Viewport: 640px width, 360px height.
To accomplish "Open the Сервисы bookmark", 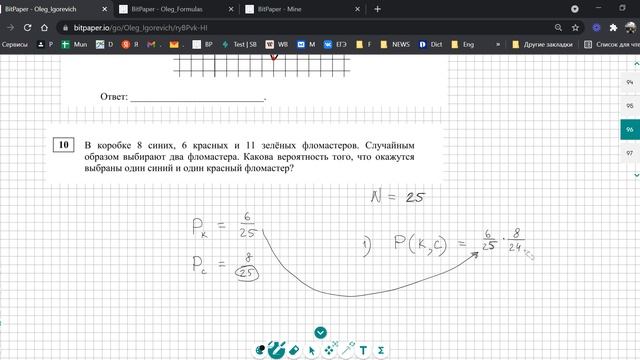I will click(15, 44).
